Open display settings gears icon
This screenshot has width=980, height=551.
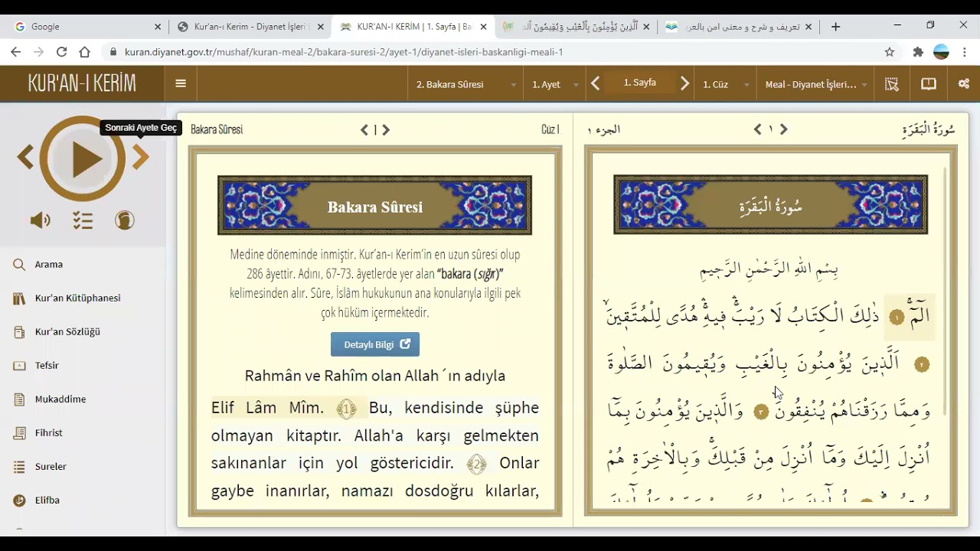pyautogui.click(x=964, y=84)
